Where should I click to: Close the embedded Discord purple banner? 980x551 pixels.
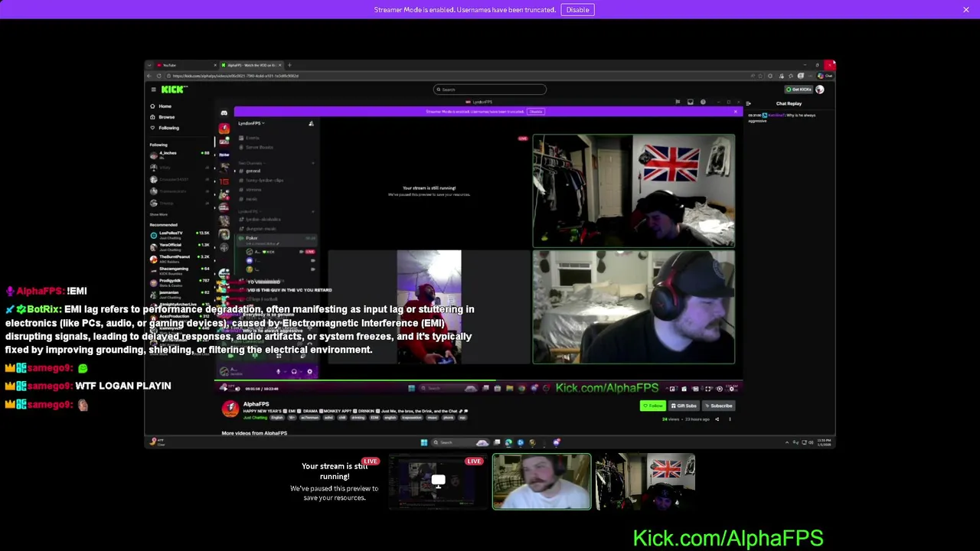pyautogui.click(x=736, y=112)
